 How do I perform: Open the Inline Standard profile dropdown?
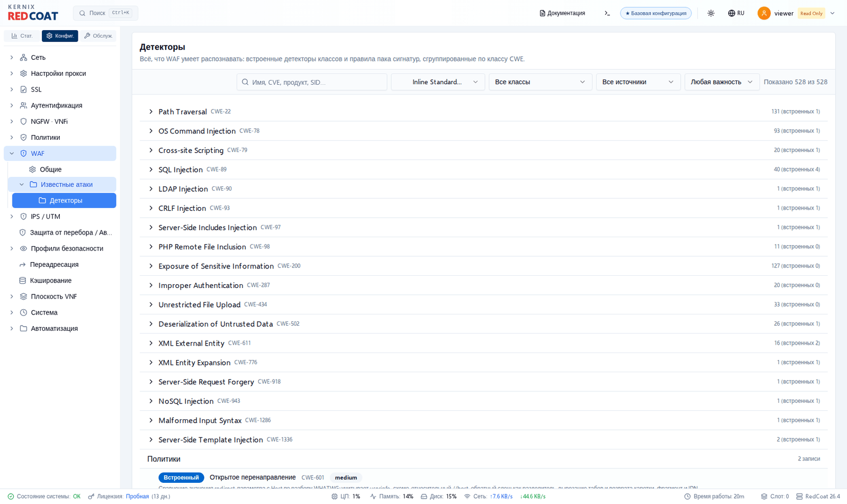(x=438, y=82)
